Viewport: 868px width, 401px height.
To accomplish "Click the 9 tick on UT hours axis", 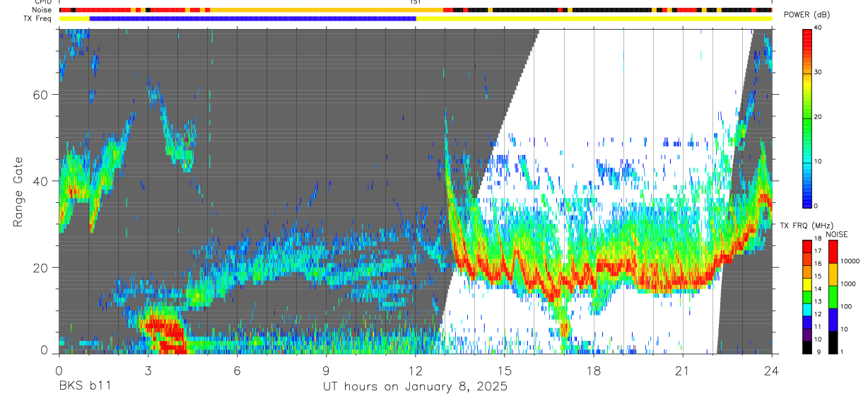I will tap(327, 370).
